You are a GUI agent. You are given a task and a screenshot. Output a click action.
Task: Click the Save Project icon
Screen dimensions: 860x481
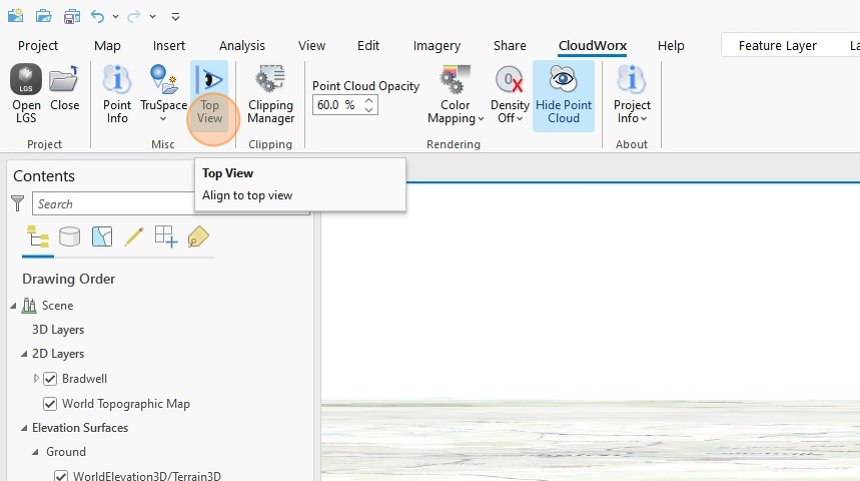coord(72,16)
